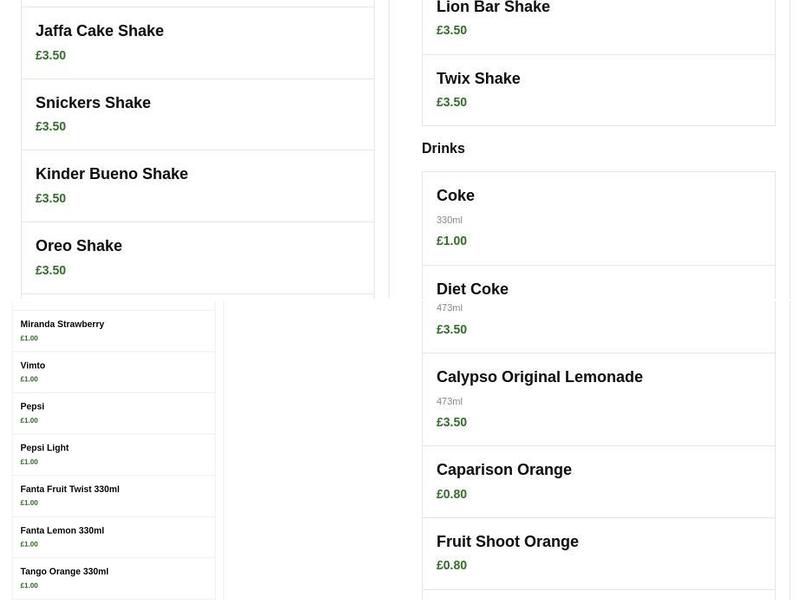Click the Vimto drink item
The height and width of the screenshot is (600, 800).
pos(113,371)
